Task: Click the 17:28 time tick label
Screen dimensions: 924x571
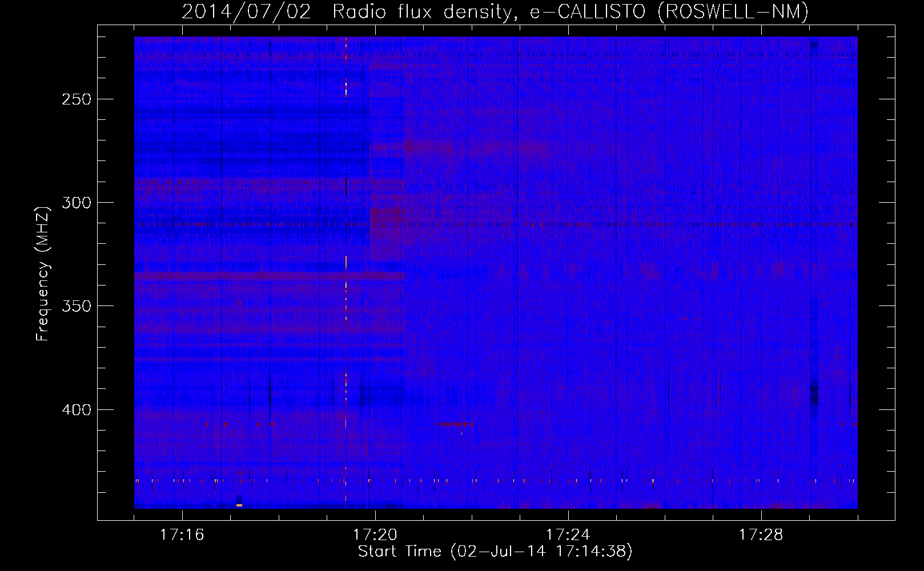Action: pos(761,535)
